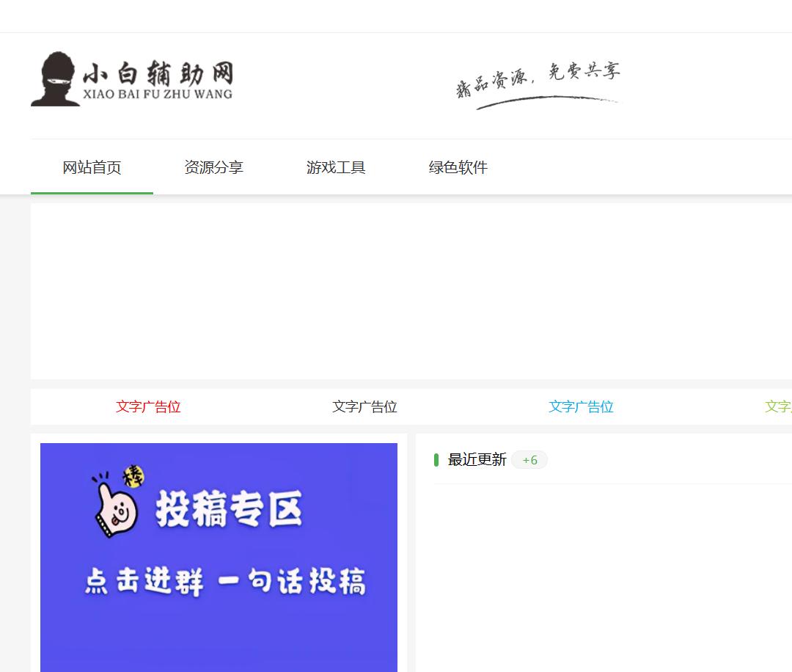Click the handwritten 精品资源，免费共享 slogan graphic

click(539, 81)
